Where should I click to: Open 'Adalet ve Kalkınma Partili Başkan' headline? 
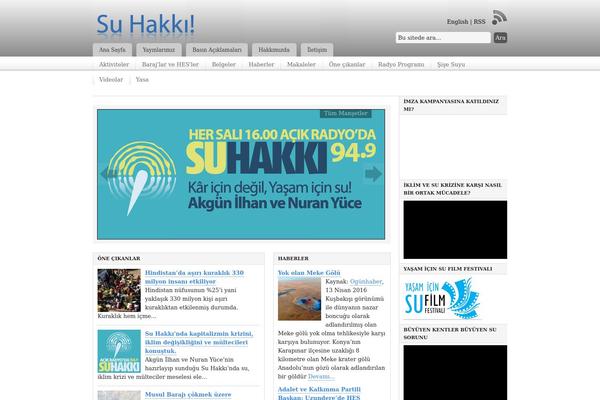pos(319,393)
